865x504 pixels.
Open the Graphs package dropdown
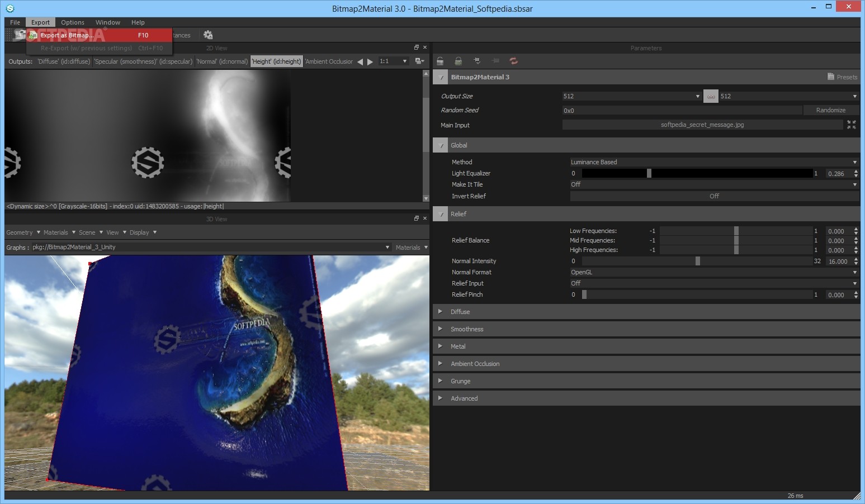211,247
